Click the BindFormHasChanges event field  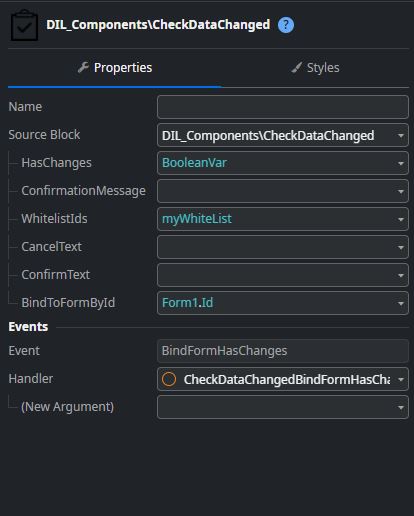pos(283,351)
